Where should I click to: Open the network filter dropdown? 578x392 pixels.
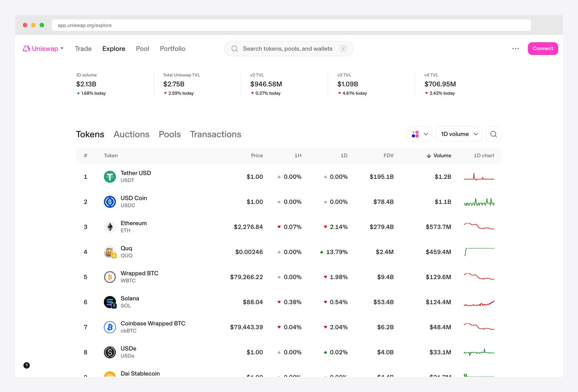[x=419, y=134]
